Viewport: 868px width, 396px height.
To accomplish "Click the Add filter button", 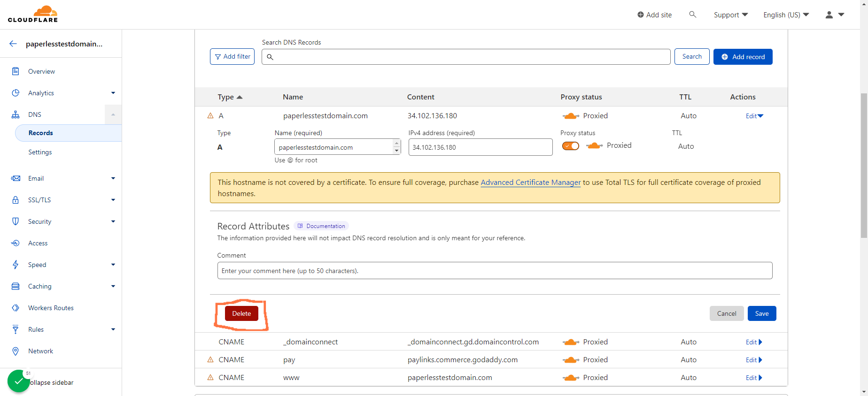I will (x=232, y=57).
